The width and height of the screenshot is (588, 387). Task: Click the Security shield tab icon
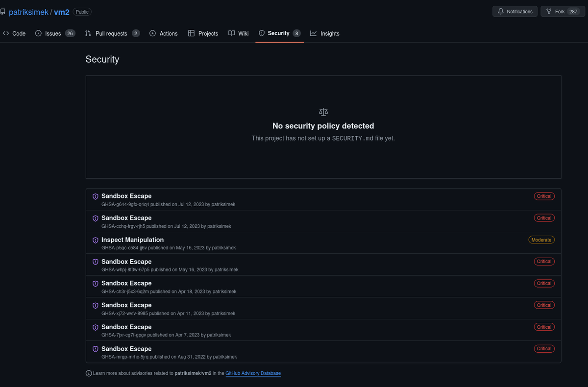[262, 33]
